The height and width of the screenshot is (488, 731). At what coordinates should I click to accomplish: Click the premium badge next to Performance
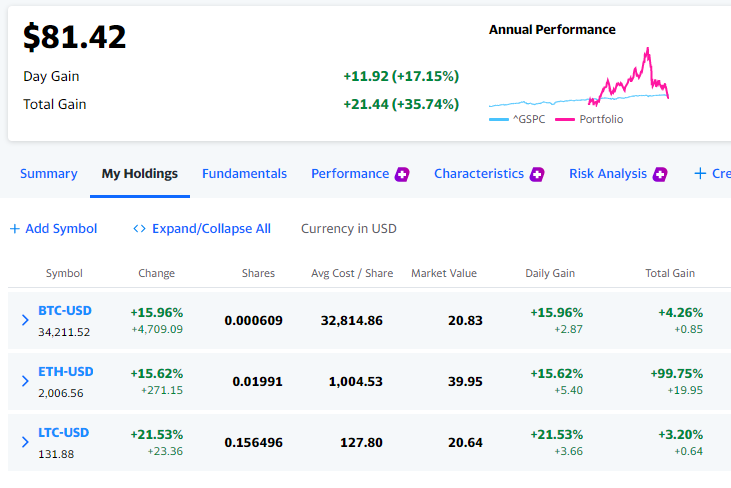[402, 174]
